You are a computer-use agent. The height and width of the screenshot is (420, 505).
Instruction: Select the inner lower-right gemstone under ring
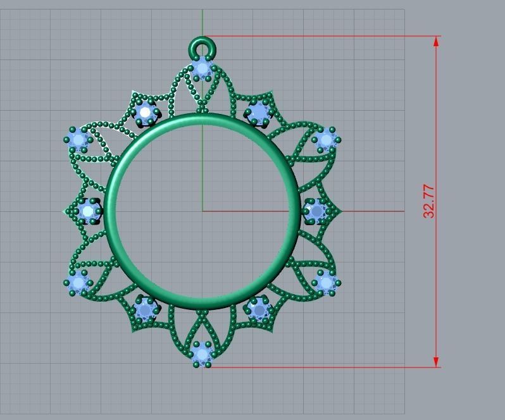259,310
